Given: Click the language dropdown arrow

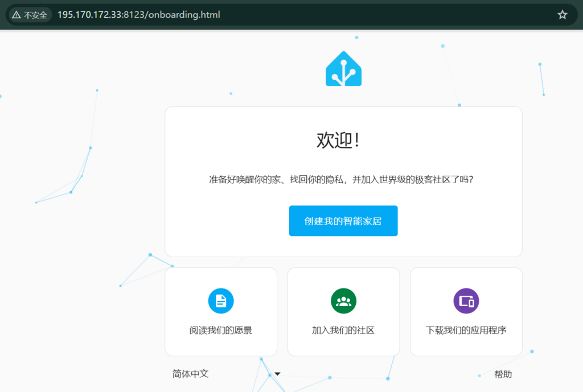Looking at the screenshot, I should (277, 374).
